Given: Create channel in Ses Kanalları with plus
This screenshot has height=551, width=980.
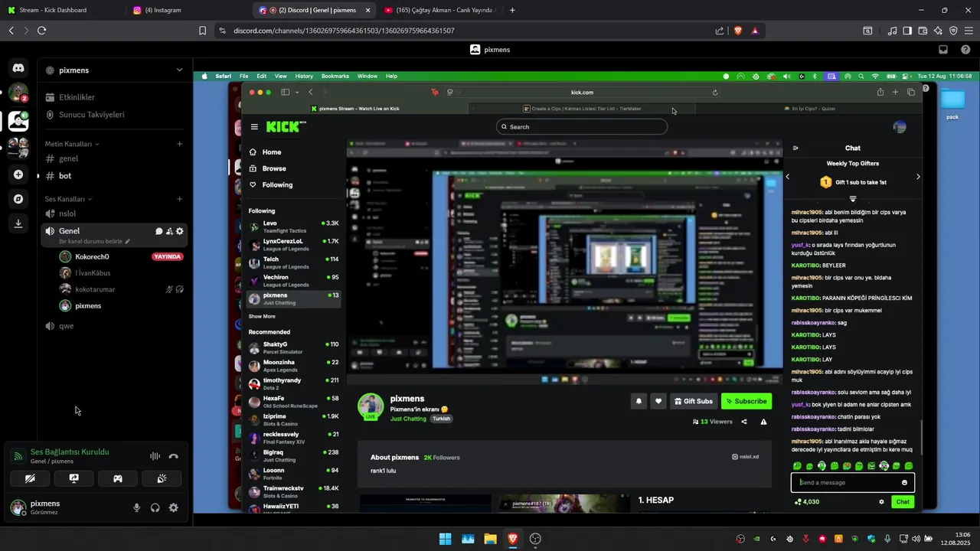Looking at the screenshot, I should click(180, 199).
